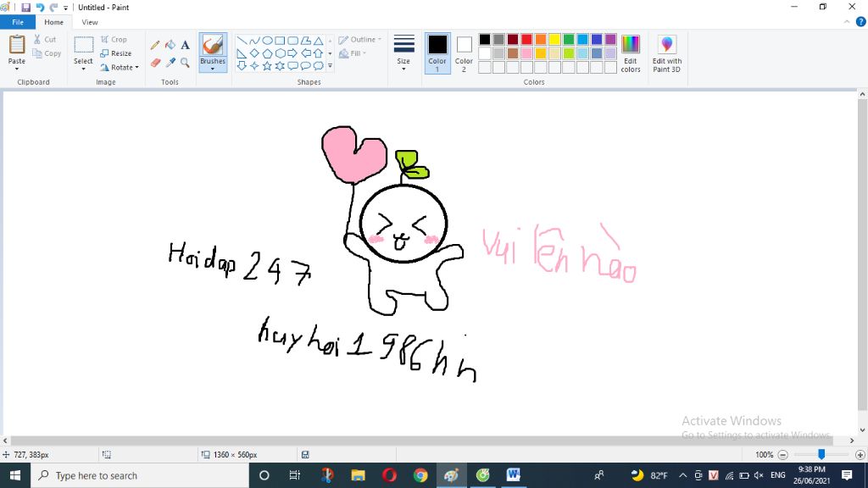Choose the Rectangle shape
Image resolution: width=868 pixels, height=488 pixels.
(x=280, y=41)
